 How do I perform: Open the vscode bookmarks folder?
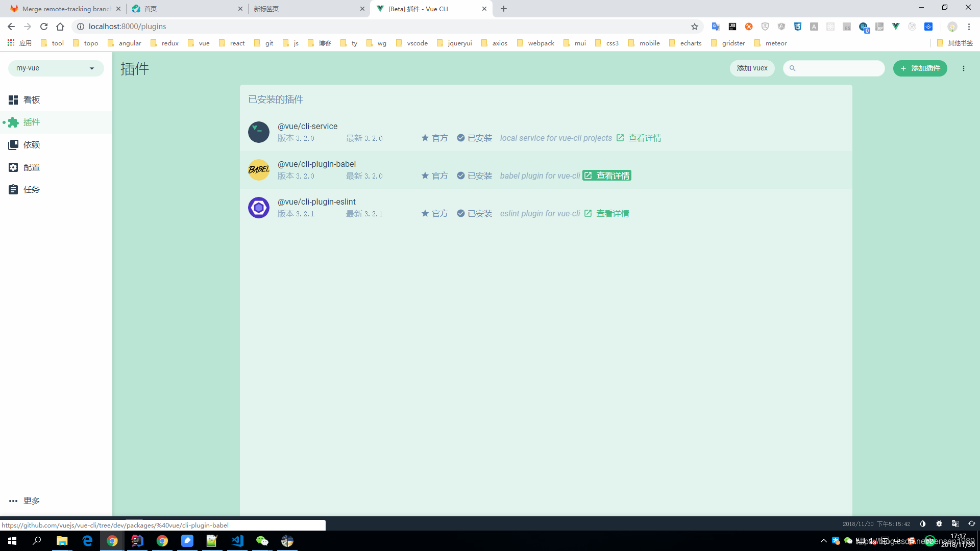pyautogui.click(x=412, y=43)
